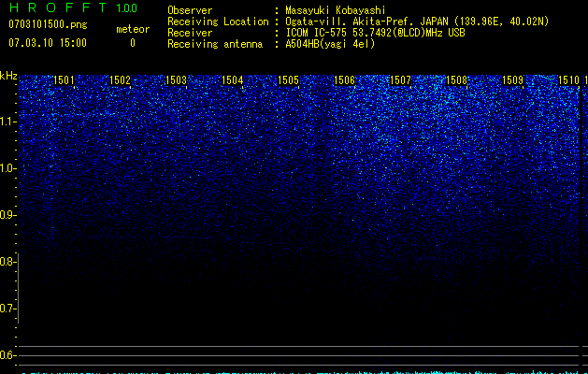Click the HROFFT 1.0.0 title text
588x374 pixels.
pyautogui.click(x=73, y=7)
